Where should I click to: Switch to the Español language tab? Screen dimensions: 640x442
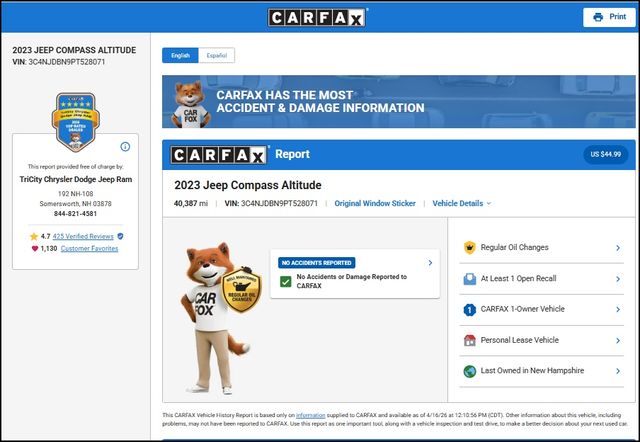click(216, 56)
